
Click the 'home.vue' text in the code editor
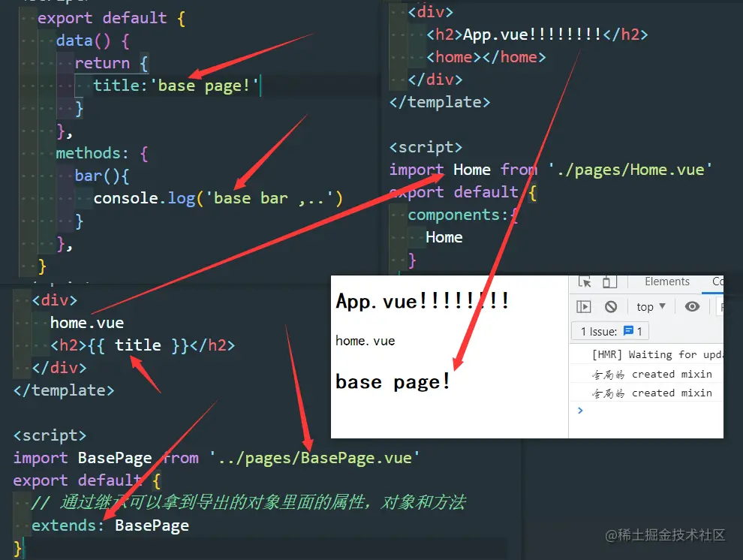(x=87, y=323)
